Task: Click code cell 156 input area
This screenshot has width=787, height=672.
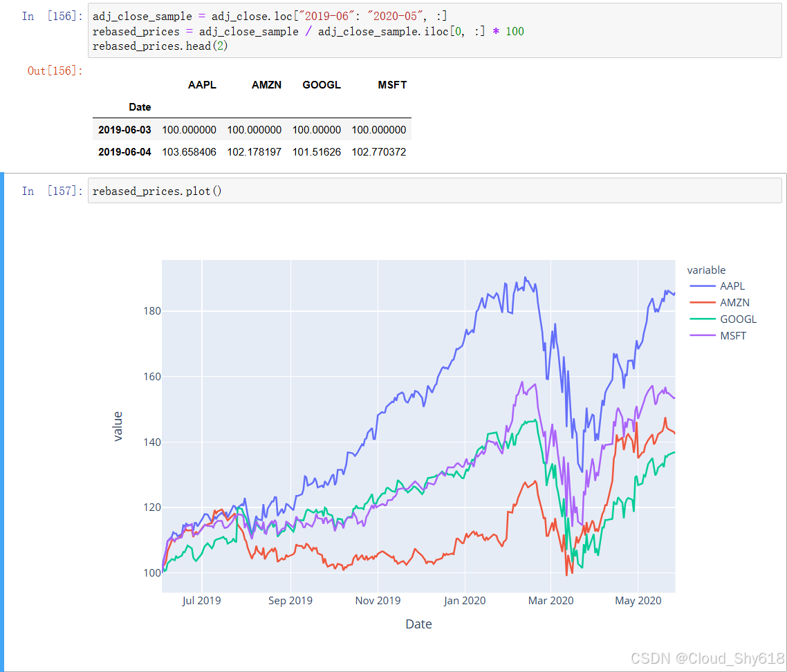Action: (x=435, y=30)
